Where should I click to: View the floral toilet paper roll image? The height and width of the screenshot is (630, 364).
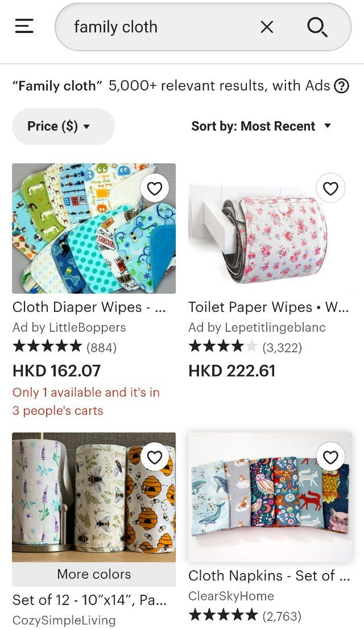tap(270, 228)
